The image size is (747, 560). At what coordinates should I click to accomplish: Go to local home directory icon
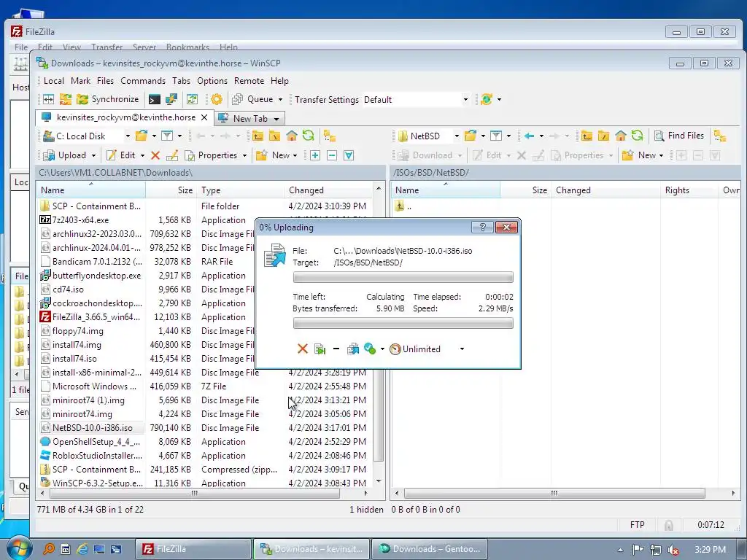292,136
